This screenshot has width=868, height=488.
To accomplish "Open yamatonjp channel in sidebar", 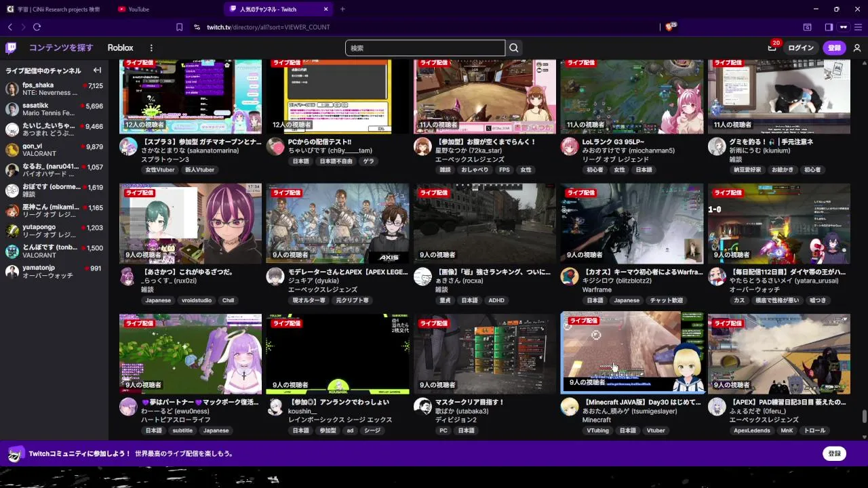I will 54,272.
